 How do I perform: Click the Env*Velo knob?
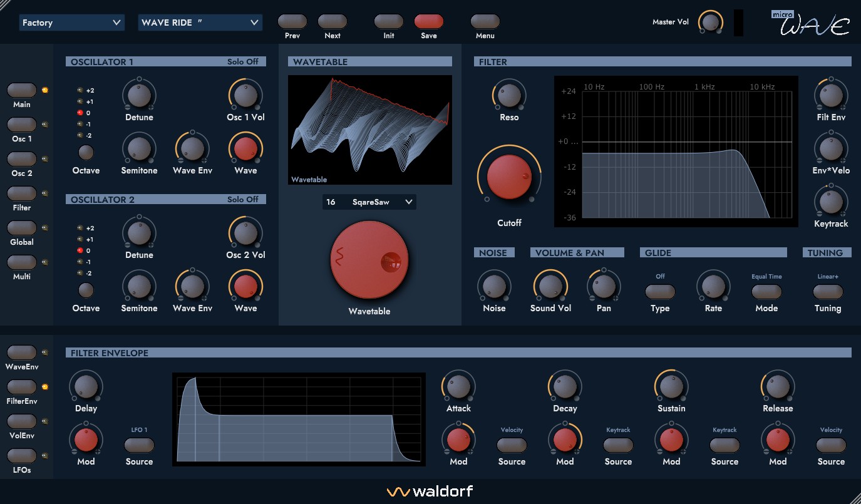pos(831,148)
